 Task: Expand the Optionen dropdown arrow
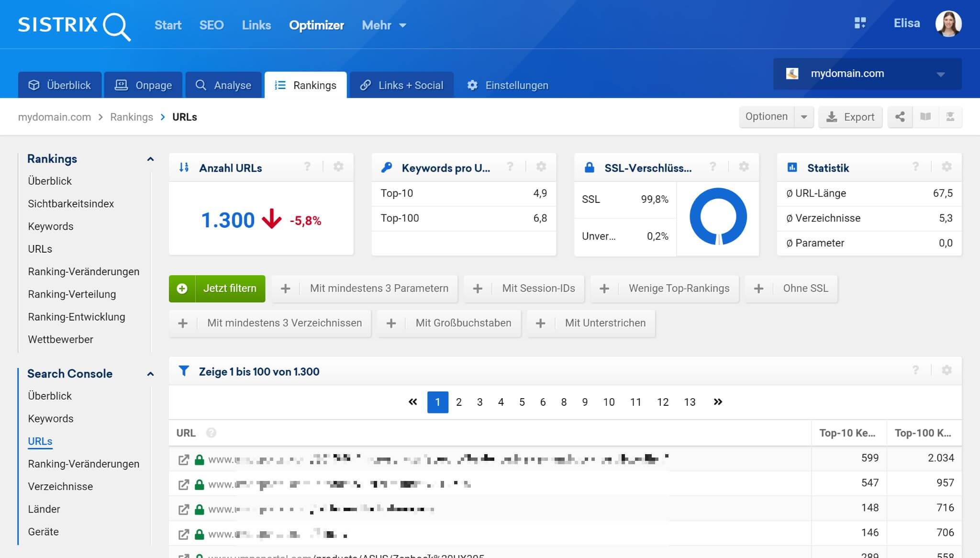tap(804, 117)
